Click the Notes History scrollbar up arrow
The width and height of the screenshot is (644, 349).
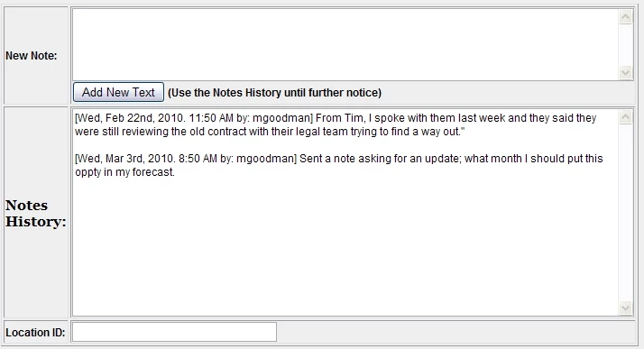coord(626,117)
